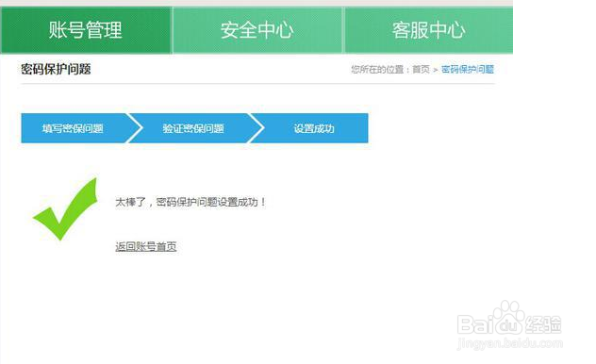
Task: Open the 客服中心 tab
Action: click(x=429, y=30)
